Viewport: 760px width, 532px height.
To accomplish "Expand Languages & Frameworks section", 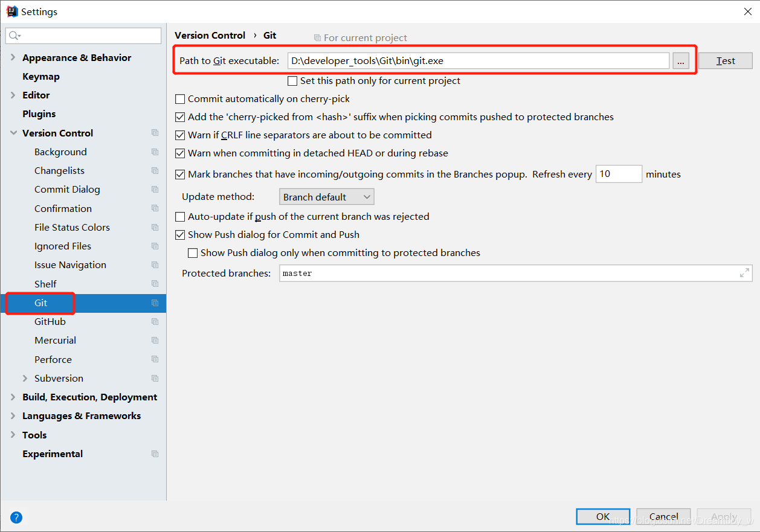I will tap(13, 415).
